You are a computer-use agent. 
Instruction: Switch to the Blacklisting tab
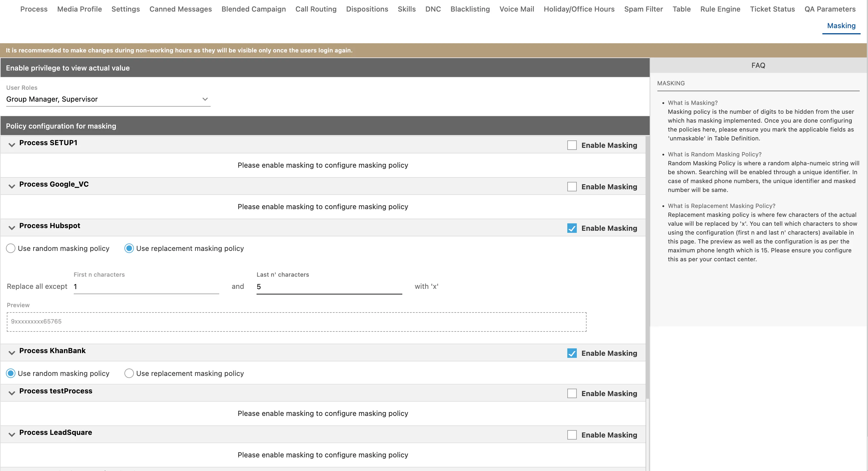coord(470,9)
